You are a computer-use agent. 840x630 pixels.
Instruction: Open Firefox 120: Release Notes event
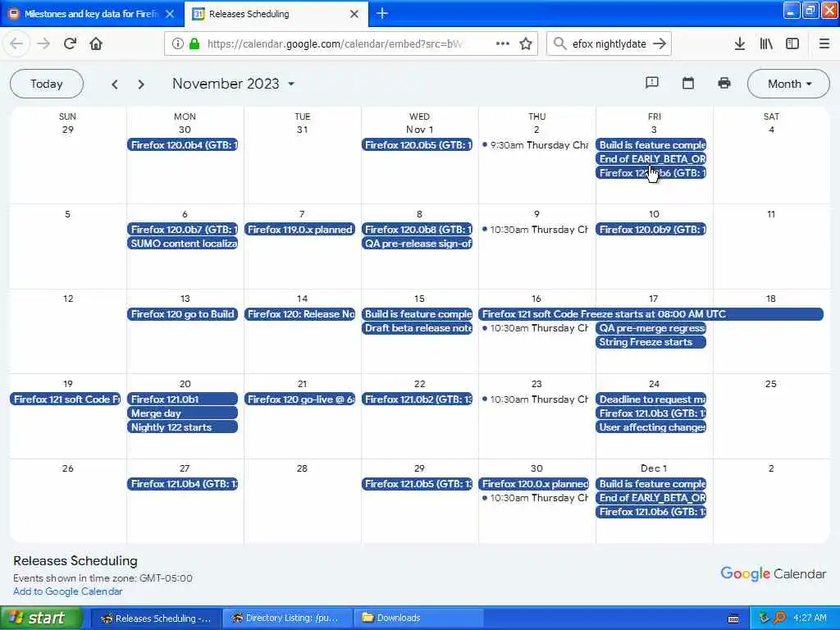pyautogui.click(x=300, y=314)
